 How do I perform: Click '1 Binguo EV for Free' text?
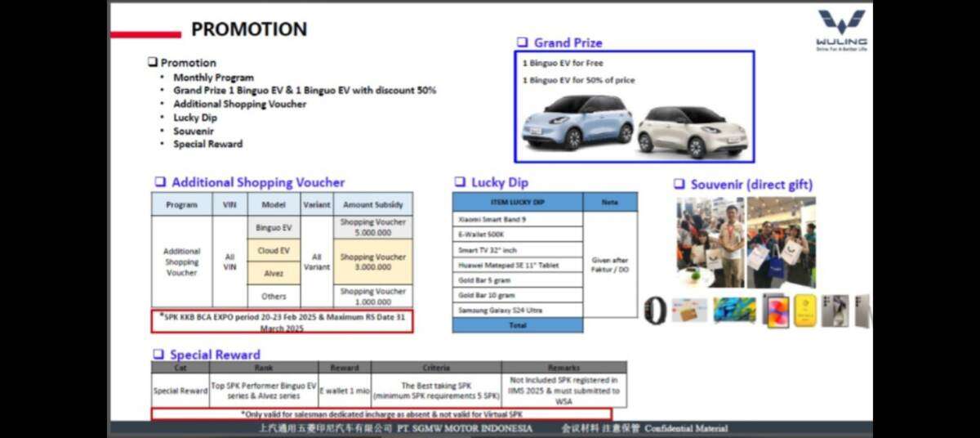click(x=563, y=63)
